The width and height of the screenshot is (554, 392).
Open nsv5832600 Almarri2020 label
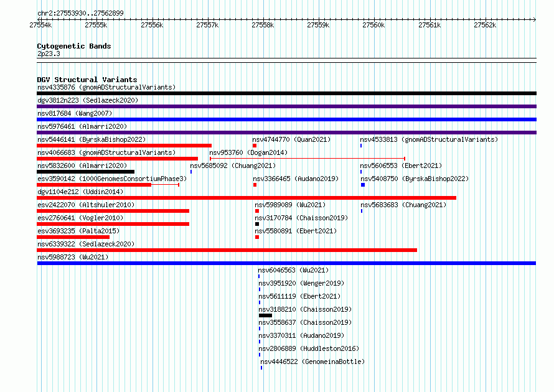click(82, 166)
